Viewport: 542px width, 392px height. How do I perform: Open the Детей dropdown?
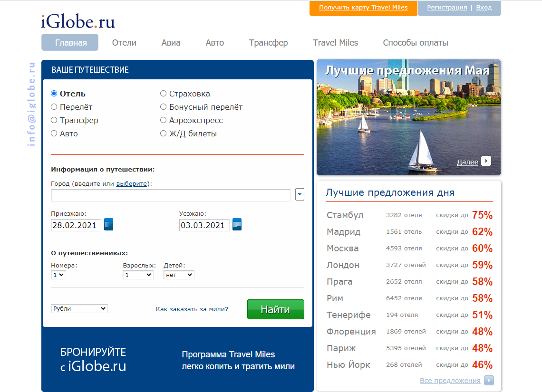[x=179, y=275]
